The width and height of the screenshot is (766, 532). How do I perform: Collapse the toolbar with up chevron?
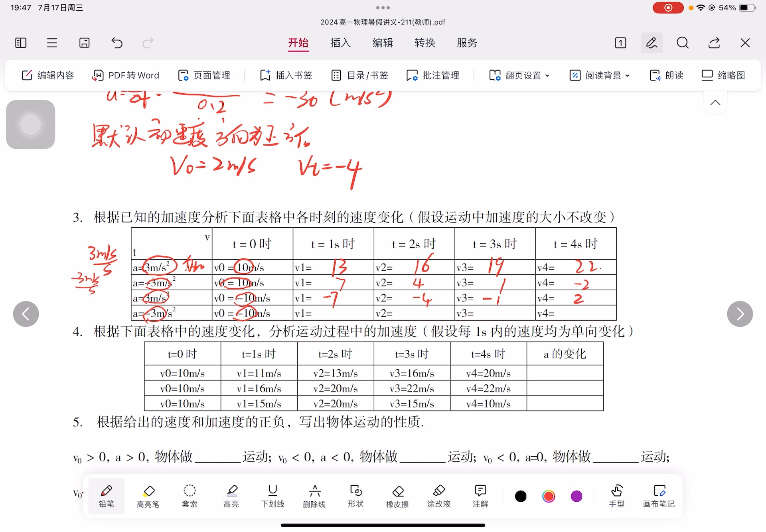click(x=715, y=103)
